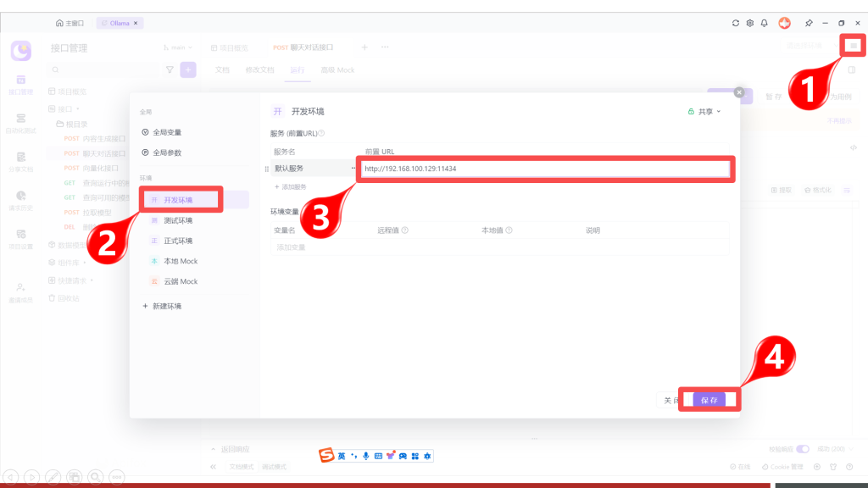Click the 保存 save button
The width and height of the screenshot is (868, 488).
point(709,400)
